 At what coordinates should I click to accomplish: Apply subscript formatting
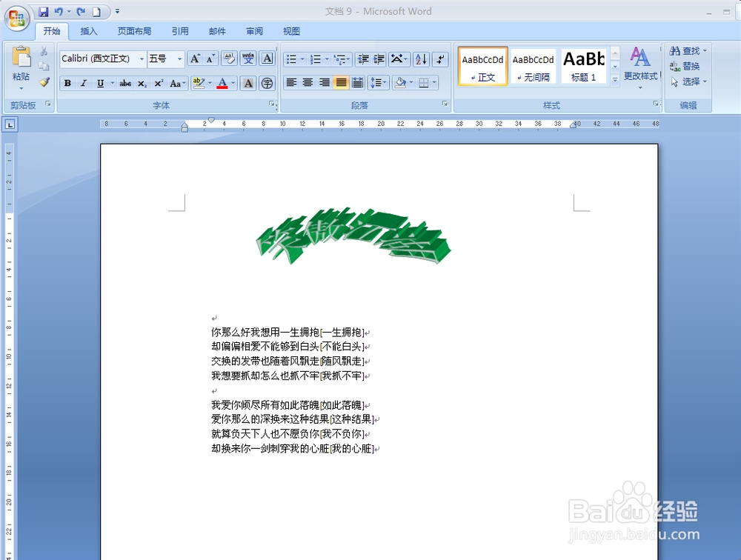[x=141, y=84]
